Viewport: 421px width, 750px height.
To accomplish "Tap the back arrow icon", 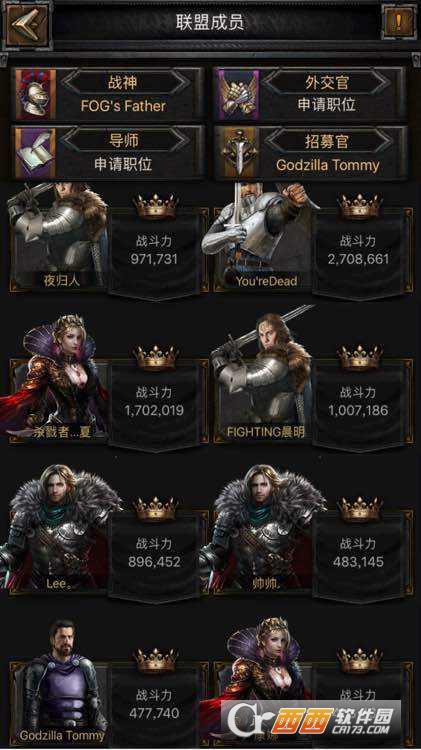I will pos(26,24).
